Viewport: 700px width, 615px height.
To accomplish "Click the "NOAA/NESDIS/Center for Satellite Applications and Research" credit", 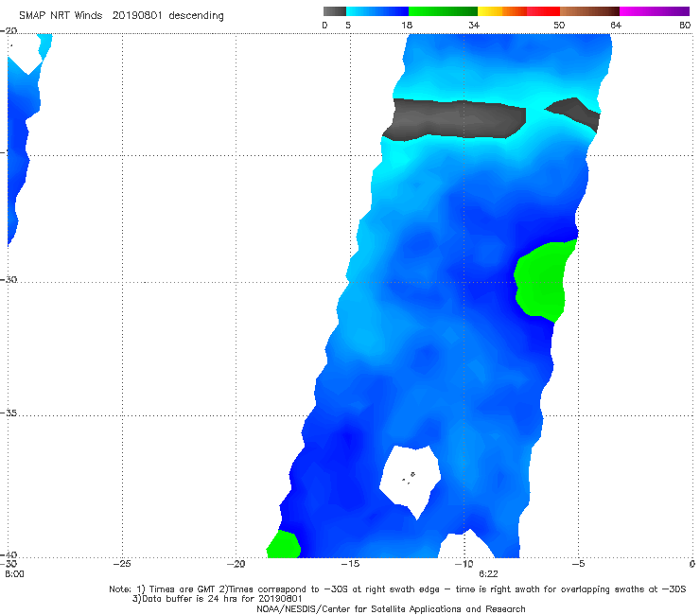I will pos(391,609).
